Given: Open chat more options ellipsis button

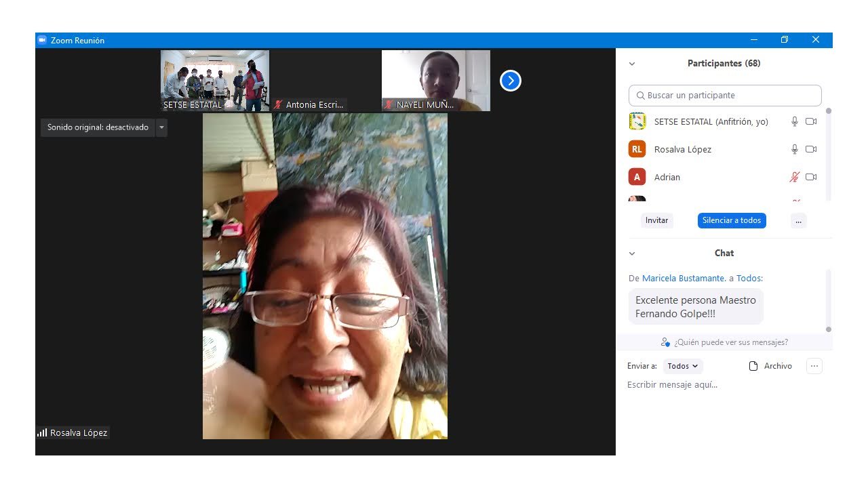Looking at the screenshot, I should coord(814,366).
